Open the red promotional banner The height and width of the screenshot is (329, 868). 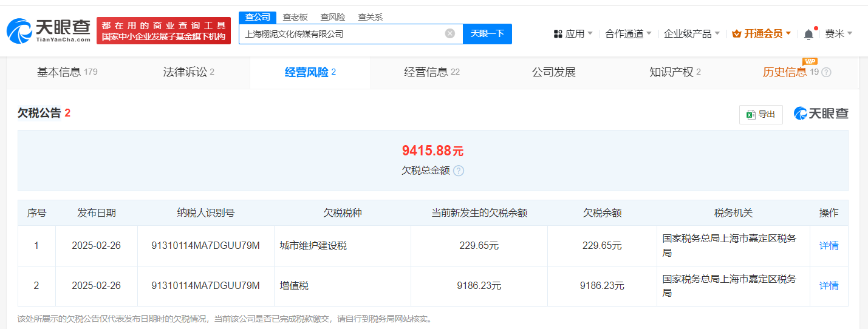tap(163, 31)
